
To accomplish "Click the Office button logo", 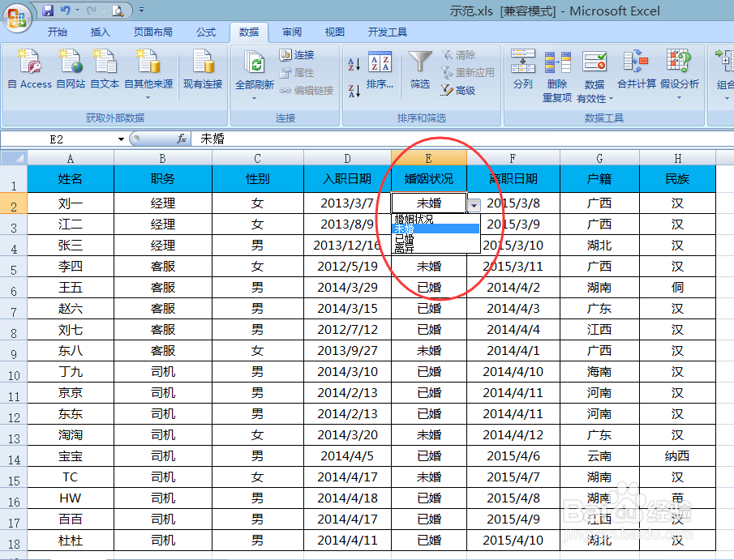I will (17, 19).
